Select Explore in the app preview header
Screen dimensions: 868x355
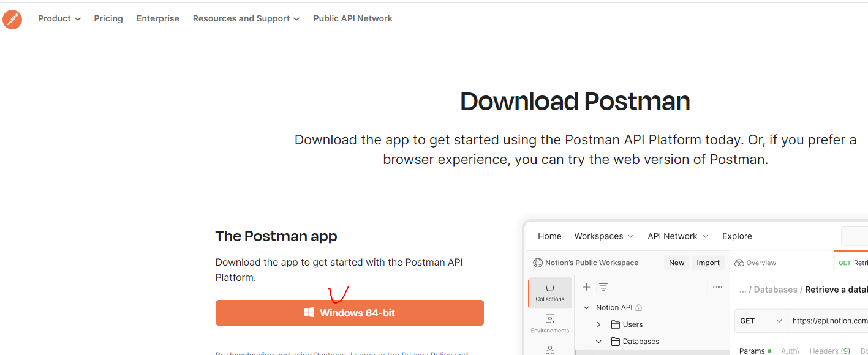[737, 236]
